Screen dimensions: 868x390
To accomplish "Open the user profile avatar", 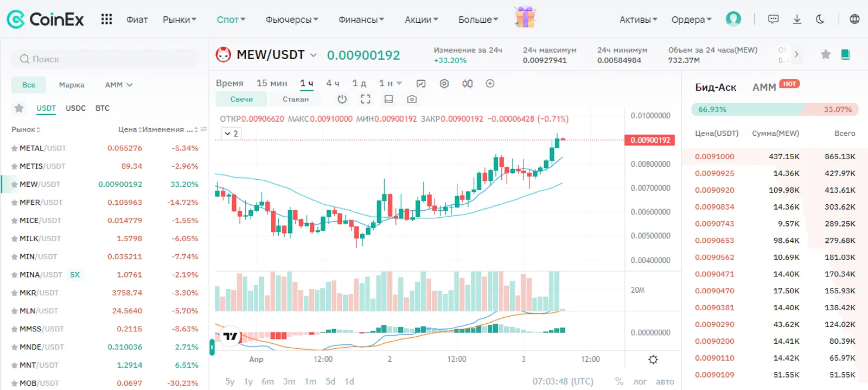I will pyautogui.click(x=733, y=19).
